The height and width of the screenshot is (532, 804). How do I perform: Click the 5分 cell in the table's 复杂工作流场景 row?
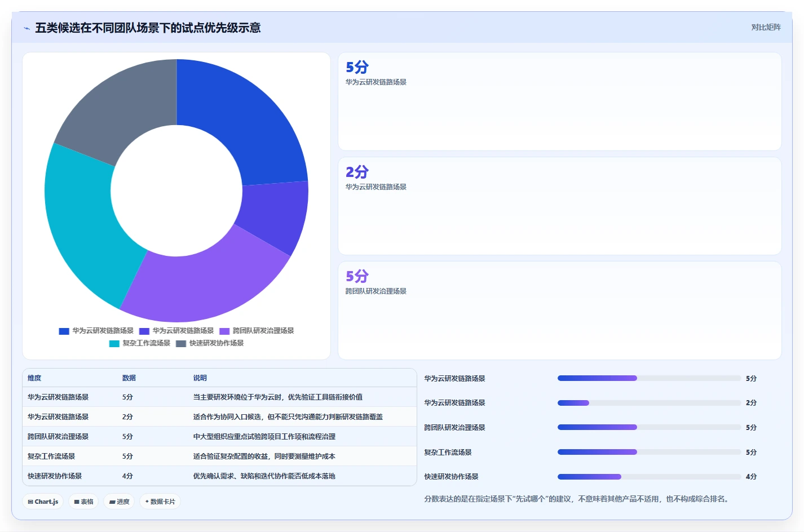tap(127, 456)
